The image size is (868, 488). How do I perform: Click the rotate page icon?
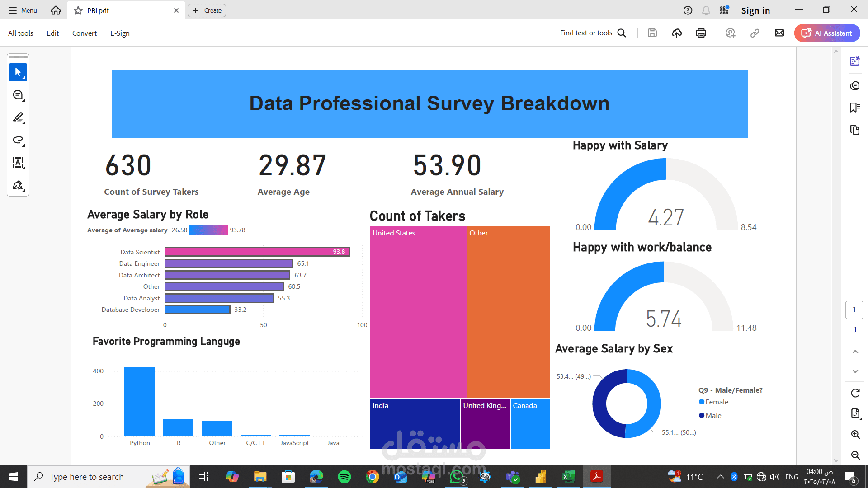pos(855,393)
